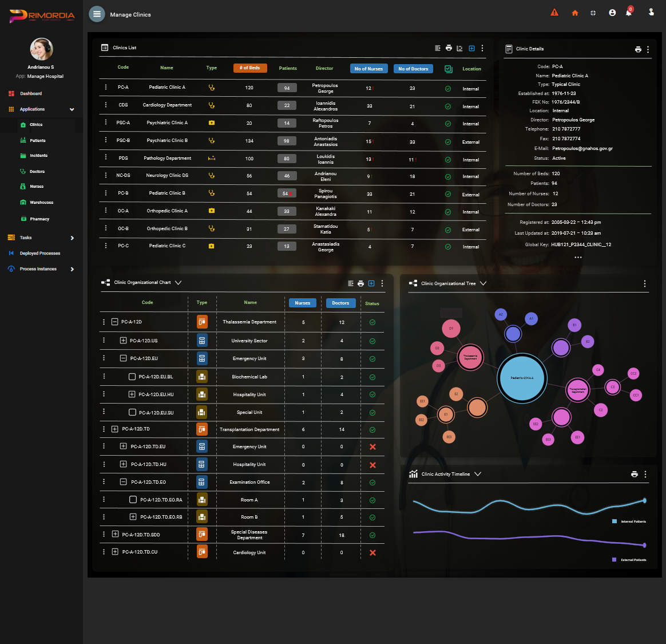Image resolution: width=666 pixels, height=644 pixels.
Task: Sort by # of Beds column button
Action: tap(250, 68)
